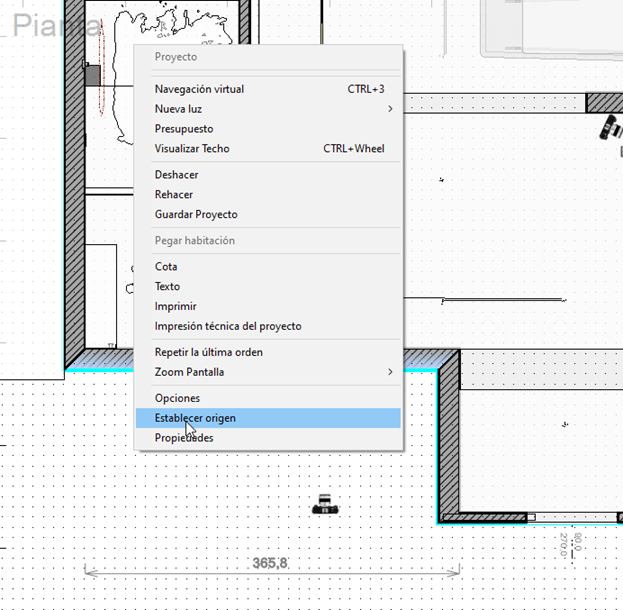The height and width of the screenshot is (610, 623).
Task: Select the small gray block by the left wall
Action: pyautogui.click(x=93, y=76)
